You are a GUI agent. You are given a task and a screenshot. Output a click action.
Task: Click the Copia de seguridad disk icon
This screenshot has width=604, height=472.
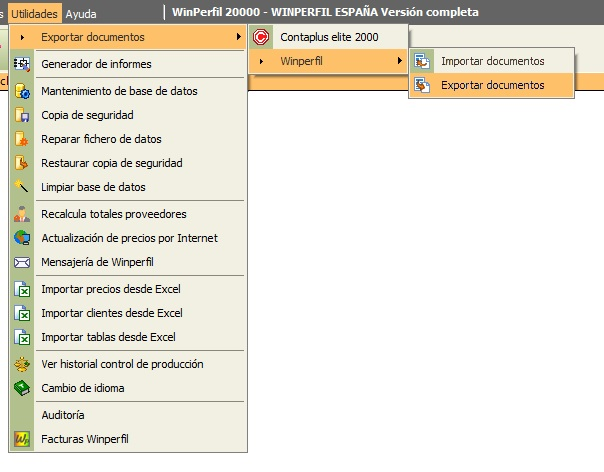[22, 115]
